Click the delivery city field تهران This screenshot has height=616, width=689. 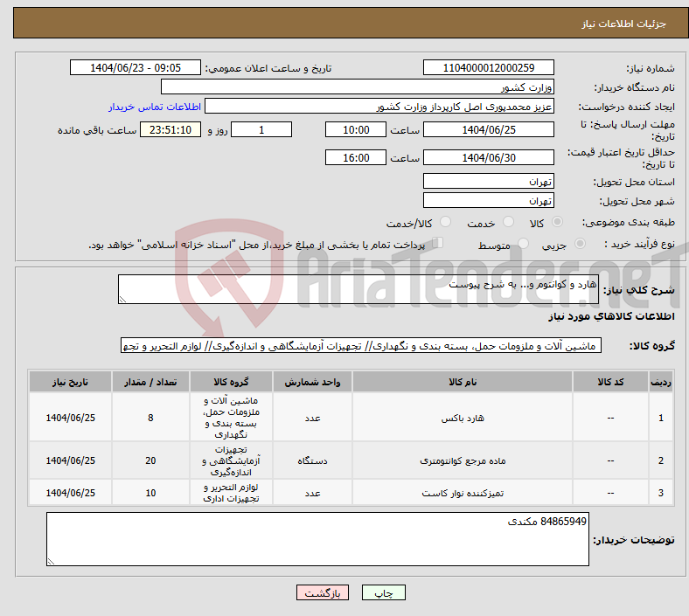pyautogui.click(x=488, y=201)
